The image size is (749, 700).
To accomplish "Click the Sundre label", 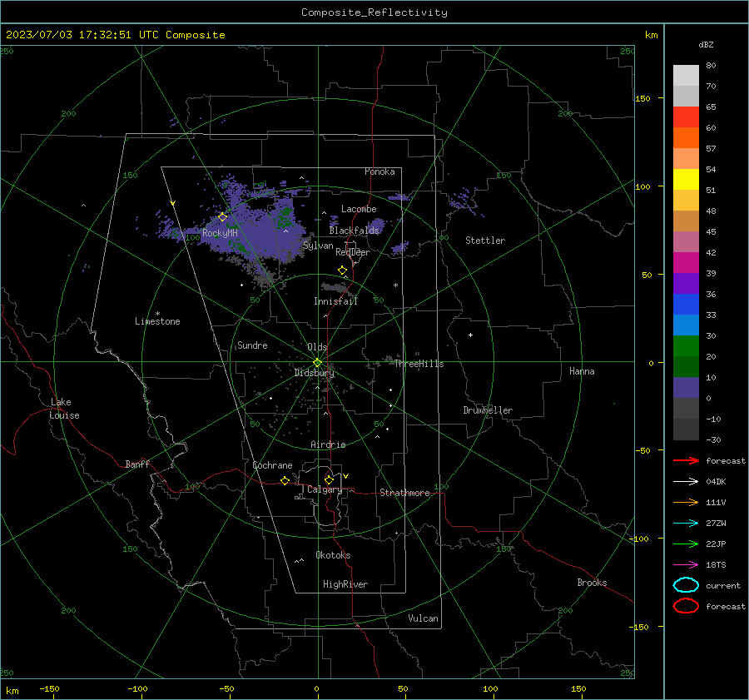I will tap(252, 345).
